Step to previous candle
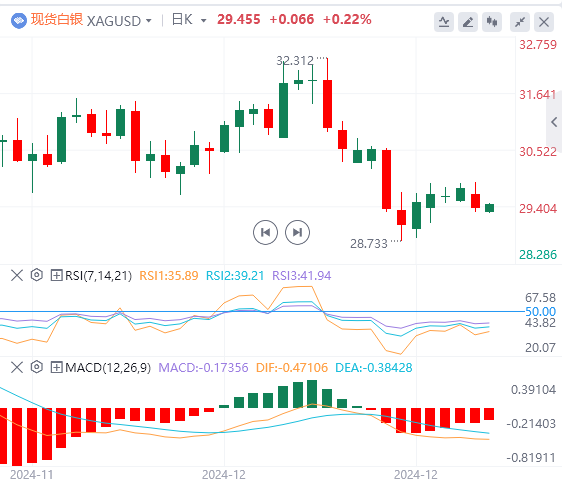The width and height of the screenshot is (562, 487). [x=265, y=233]
